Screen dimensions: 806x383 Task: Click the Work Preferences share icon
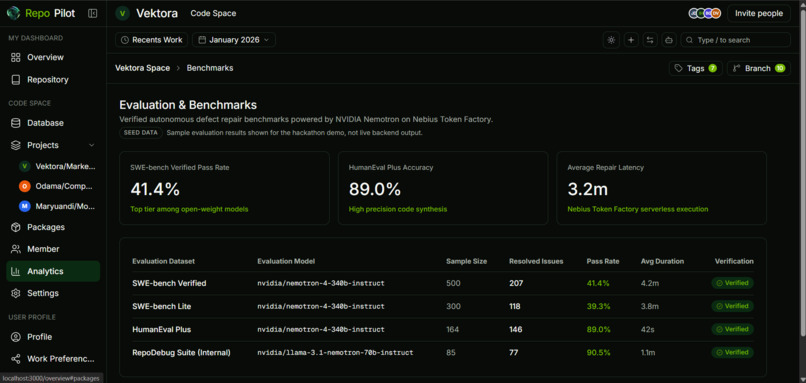15,359
